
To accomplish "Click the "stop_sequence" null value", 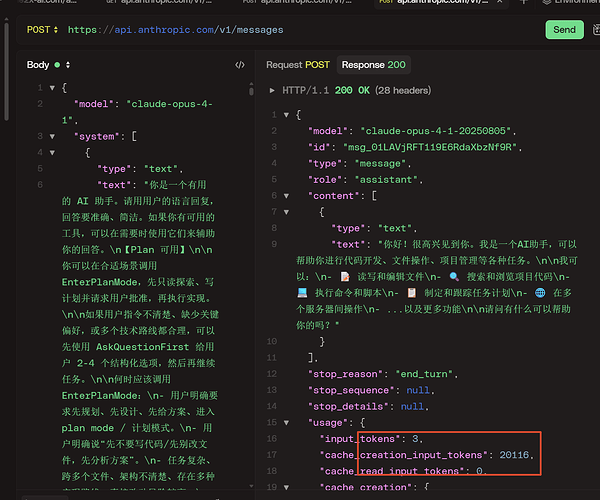I will (418, 390).
